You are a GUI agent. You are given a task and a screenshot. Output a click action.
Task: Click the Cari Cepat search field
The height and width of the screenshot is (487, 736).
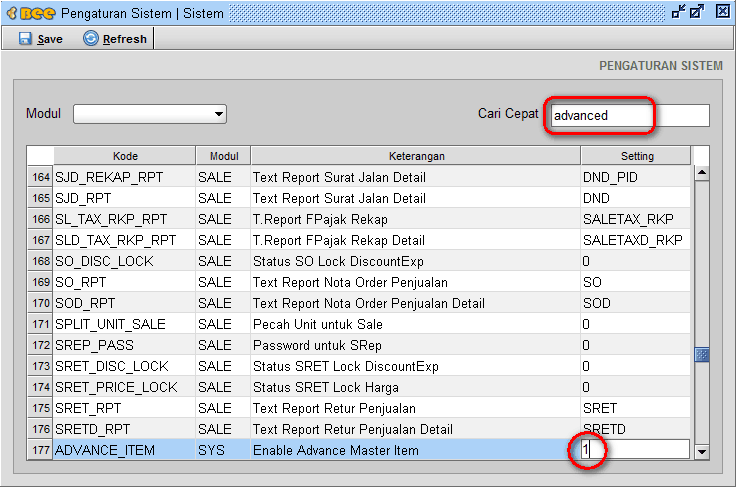tap(630, 115)
